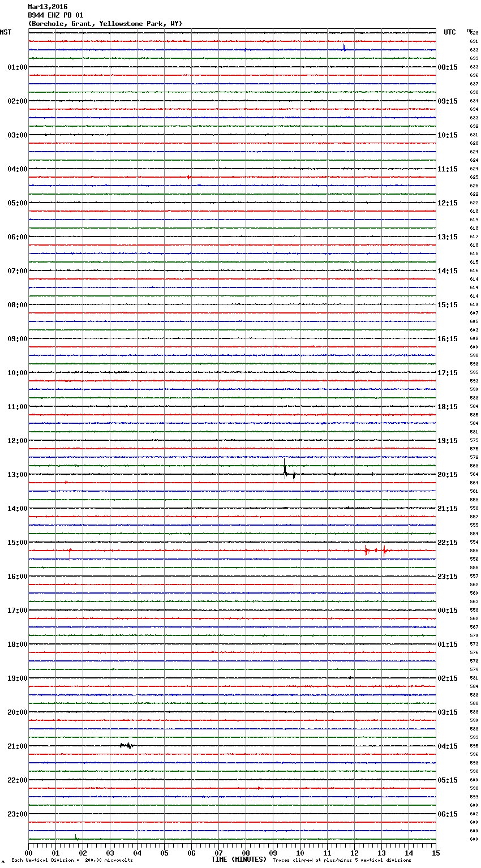The image size is (481, 868).
Task: Click the small red blip on 04:15 MST trace
Action: click(x=189, y=177)
